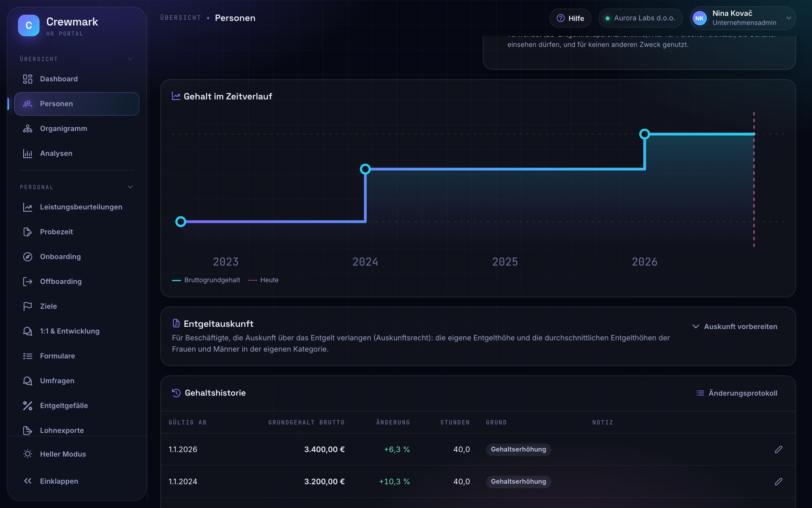The width and height of the screenshot is (812, 508).
Task: Edit the 1.1.2024 salary entry pencil
Action: tap(779, 482)
